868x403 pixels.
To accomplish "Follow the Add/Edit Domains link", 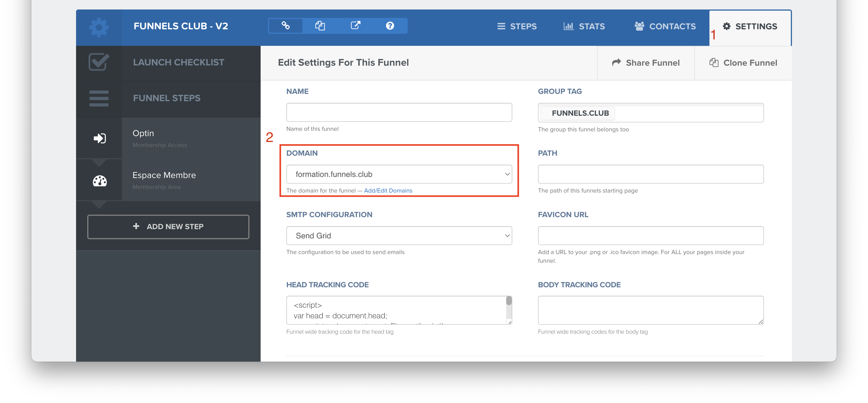I will pyautogui.click(x=388, y=191).
